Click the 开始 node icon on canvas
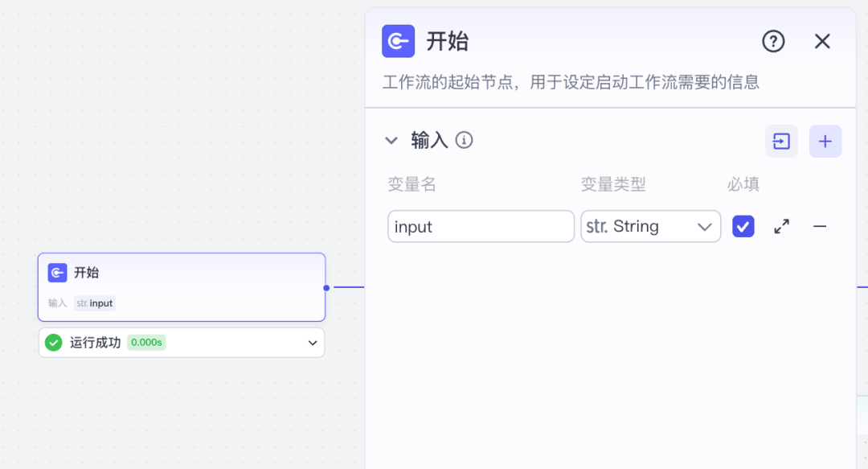The image size is (868, 469). coord(57,273)
